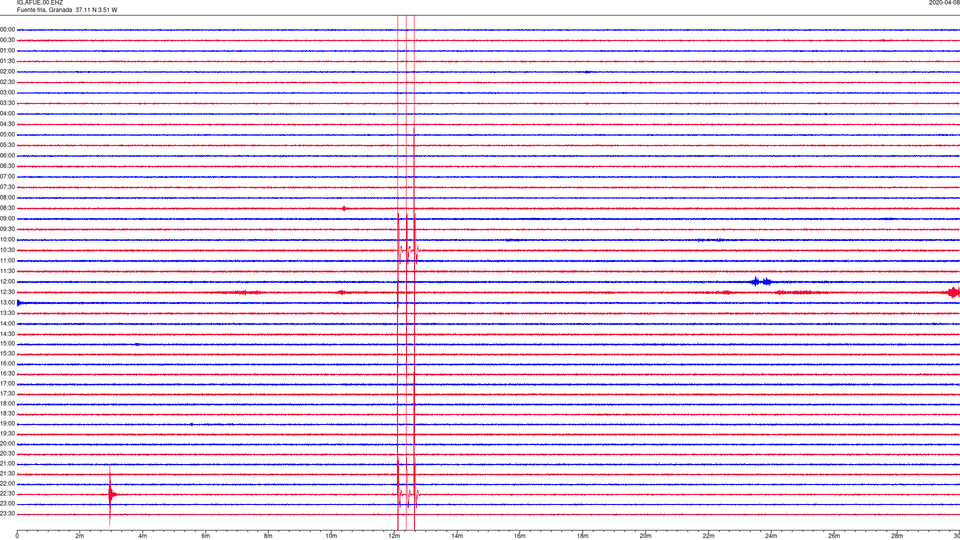Click the 26m tick label on time axis
960x540 pixels.
pyautogui.click(x=834, y=536)
